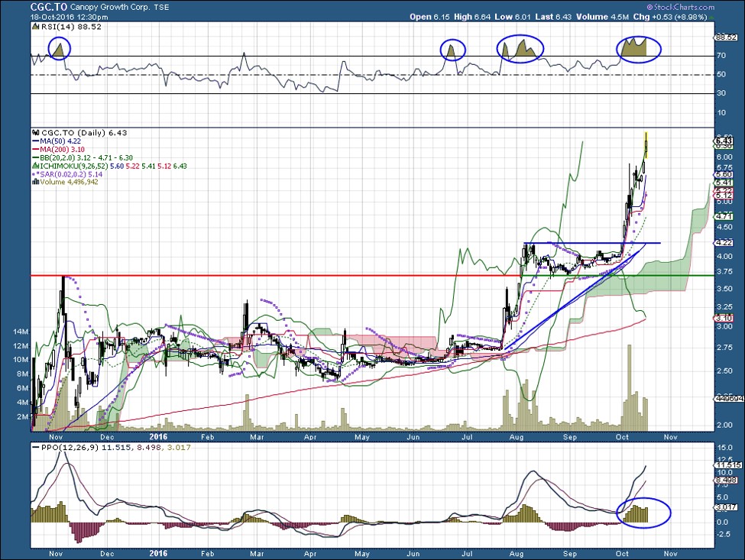Screen dimensions: 745x560
Task: Click the 3.10 MA(200) price tag on axis
Action: [724, 319]
